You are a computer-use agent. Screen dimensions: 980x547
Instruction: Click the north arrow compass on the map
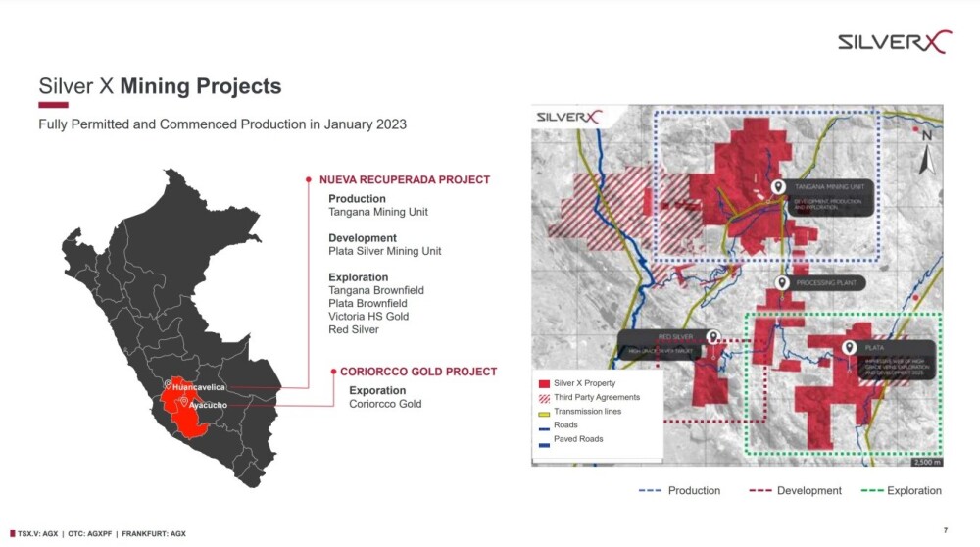(x=927, y=153)
